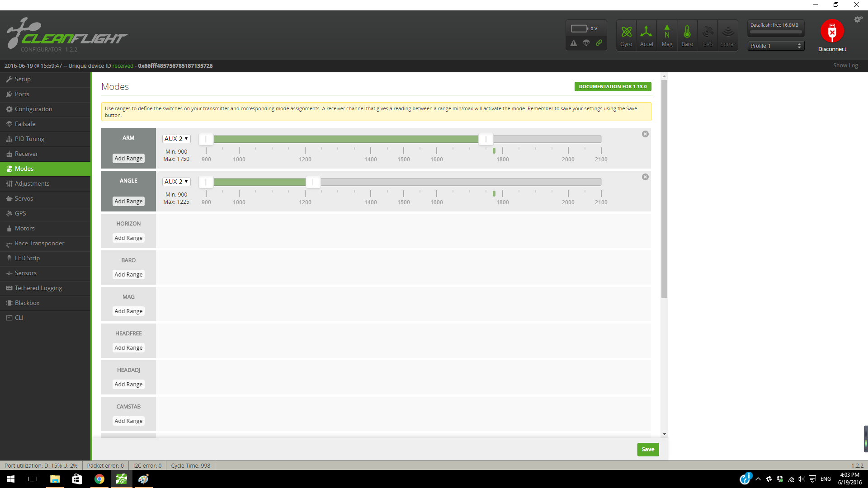Click the Baro sensor icon
The image size is (868, 488).
pos(687,35)
